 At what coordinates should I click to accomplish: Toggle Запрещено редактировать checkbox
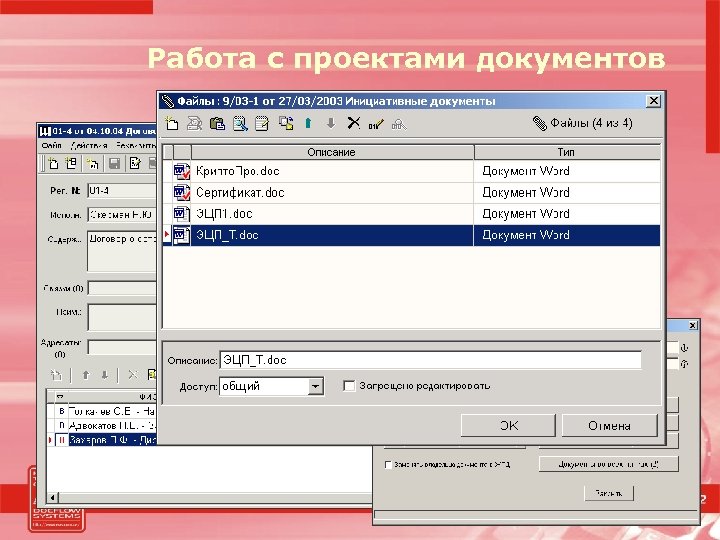[x=349, y=386]
